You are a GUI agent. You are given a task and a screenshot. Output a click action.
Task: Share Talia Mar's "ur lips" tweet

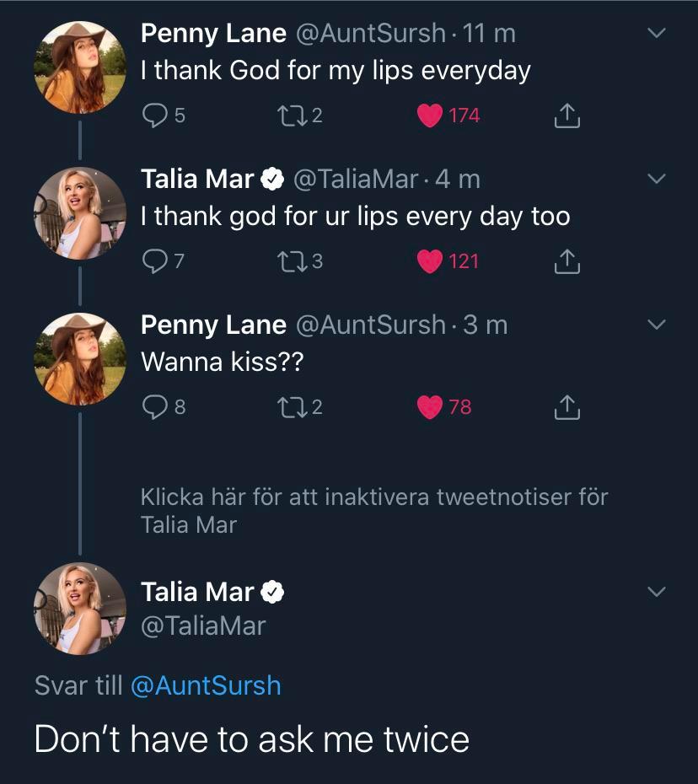[x=567, y=261]
